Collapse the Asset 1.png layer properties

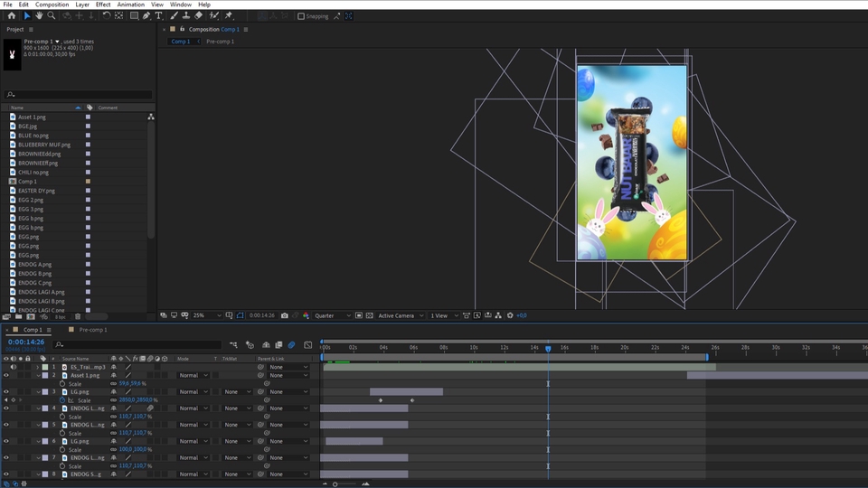click(x=38, y=375)
